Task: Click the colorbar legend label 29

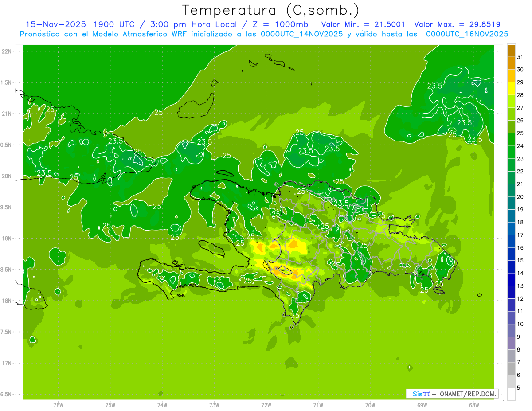Action: (520, 82)
